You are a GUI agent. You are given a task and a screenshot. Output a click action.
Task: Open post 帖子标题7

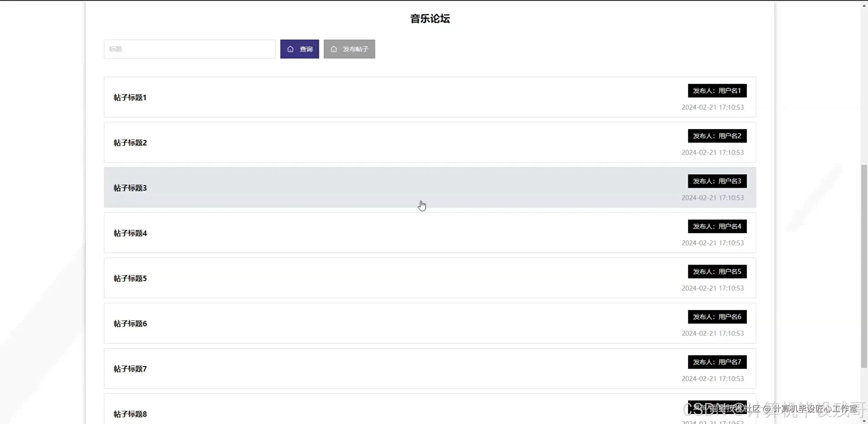coord(130,369)
